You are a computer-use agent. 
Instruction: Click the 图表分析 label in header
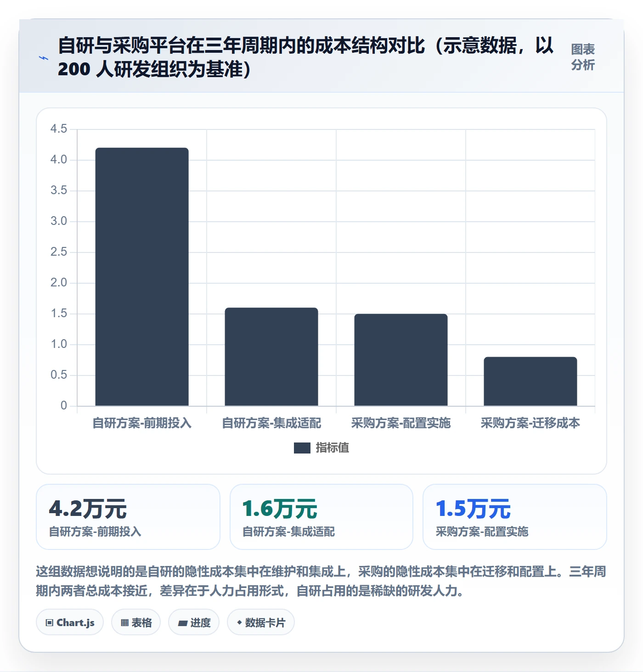point(583,57)
